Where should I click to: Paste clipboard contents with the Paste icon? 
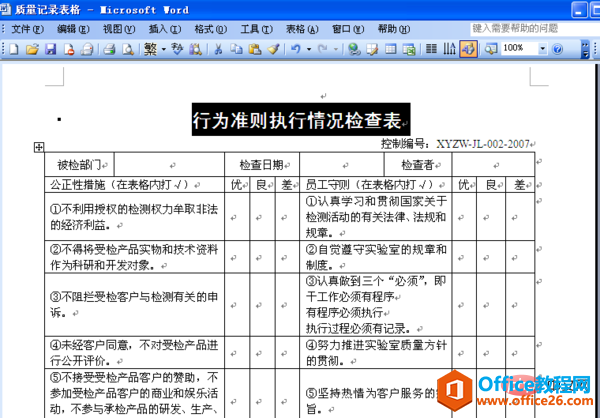(254, 49)
